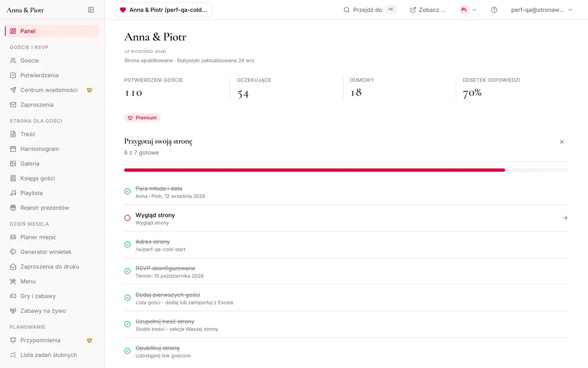Click the Przypomnienia bell icon
588x368 pixels.
click(13, 340)
